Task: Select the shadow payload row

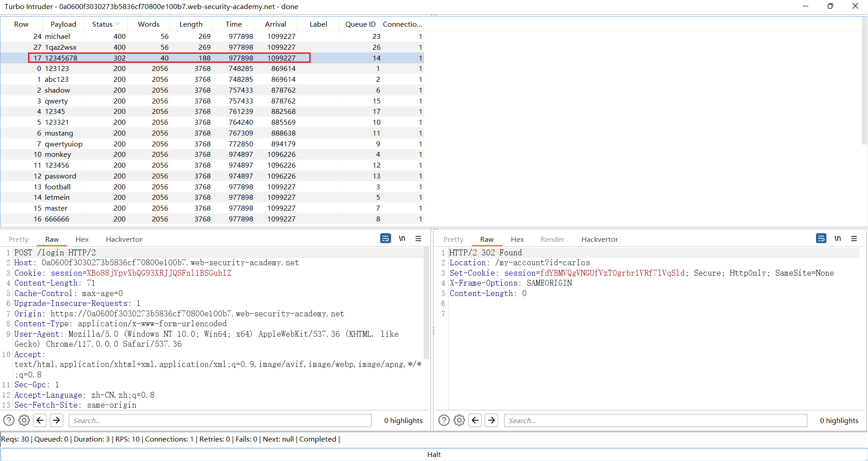Action: [212, 90]
